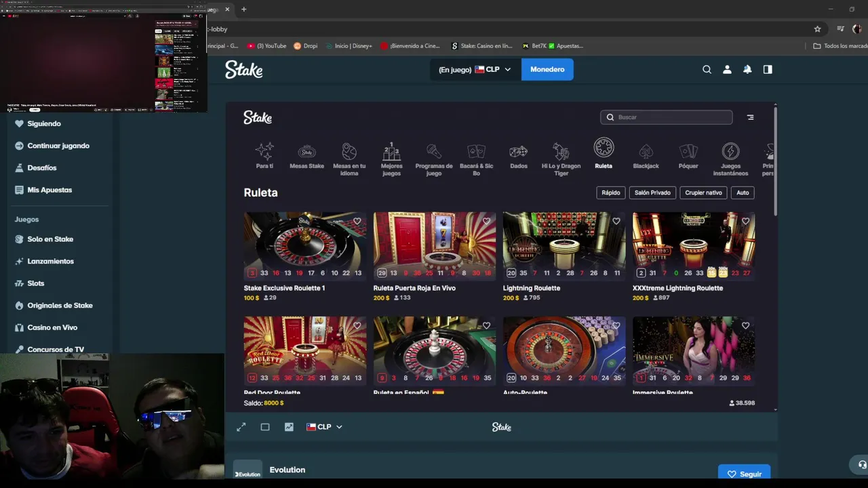This screenshot has height=488, width=868.
Task: Select the Para ti category
Action: coord(264,156)
